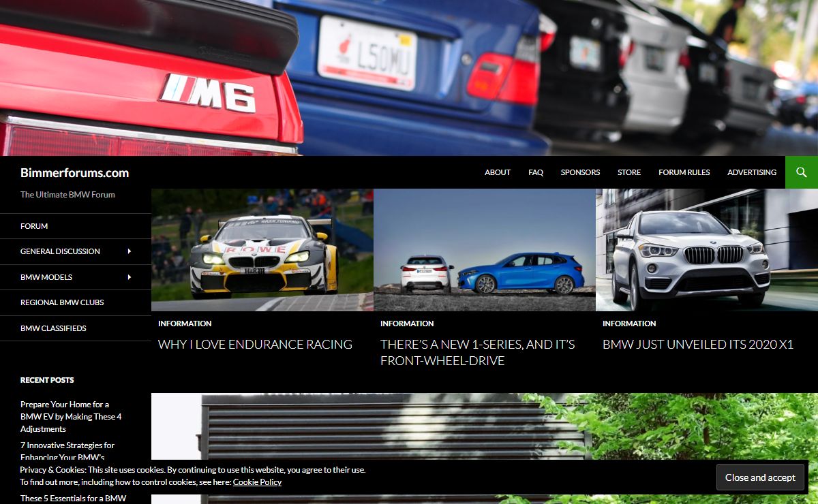Expand the BMW Models submenu arrow

pos(130,277)
